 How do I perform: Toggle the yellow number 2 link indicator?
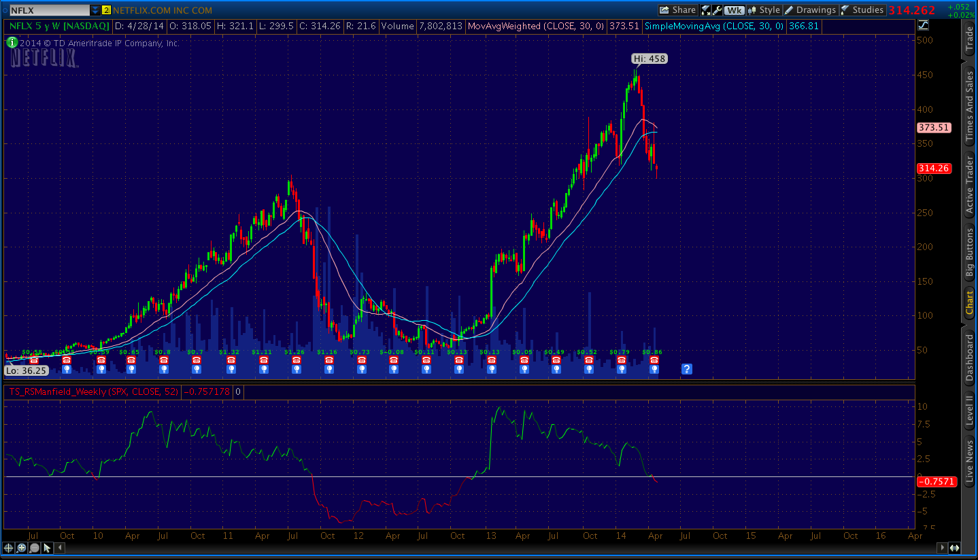(106, 10)
